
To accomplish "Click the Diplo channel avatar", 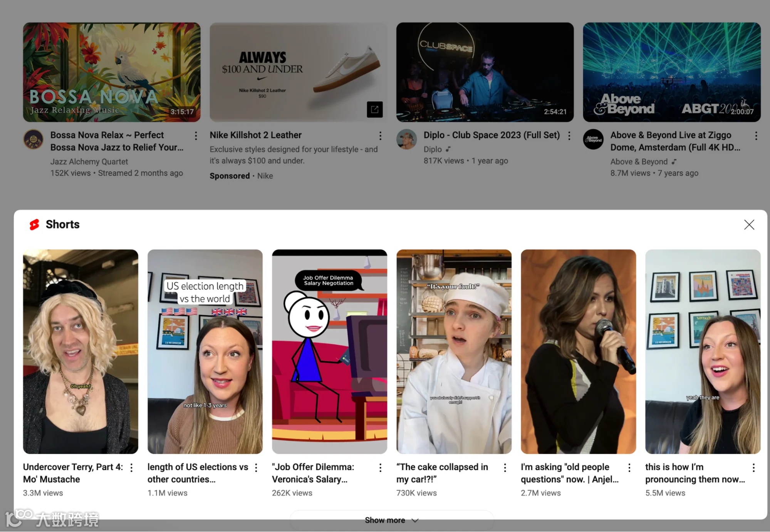I will pyautogui.click(x=406, y=139).
